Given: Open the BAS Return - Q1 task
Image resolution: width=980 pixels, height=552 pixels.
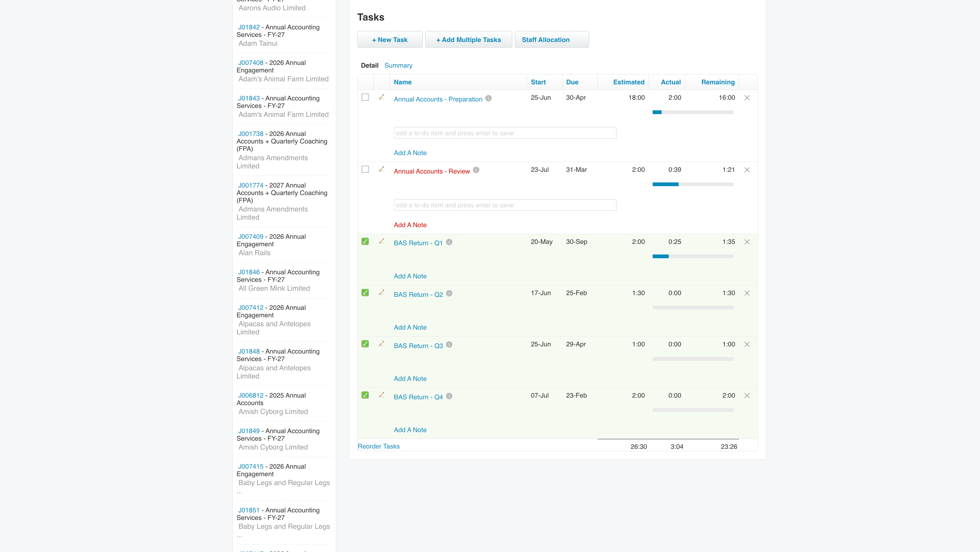Looking at the screenshot, I should tap(418, 243).
